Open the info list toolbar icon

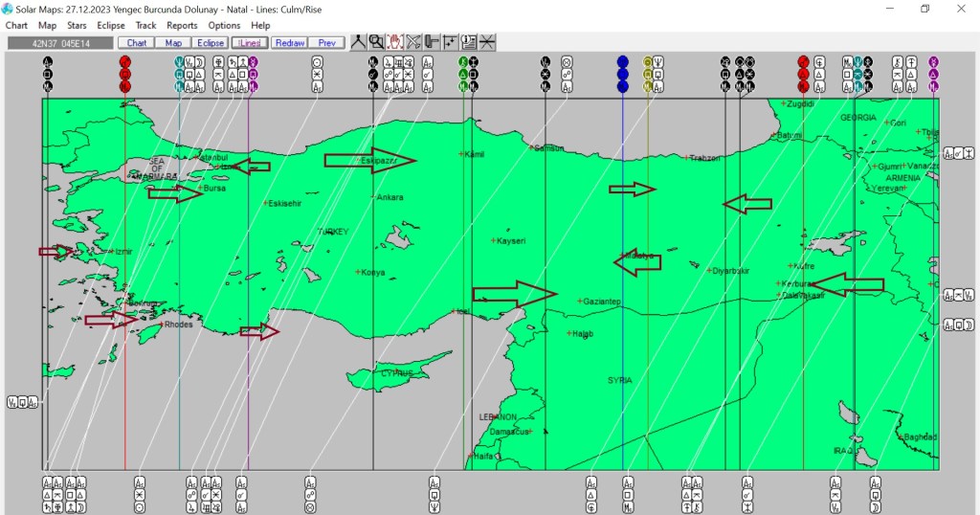[469, 42]
